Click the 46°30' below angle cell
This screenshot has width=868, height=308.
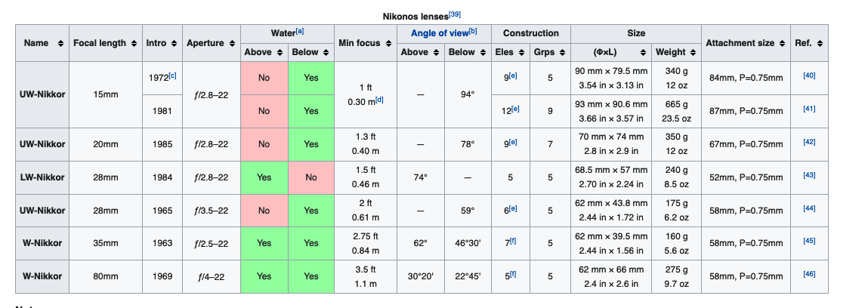[x=468, y=243]
